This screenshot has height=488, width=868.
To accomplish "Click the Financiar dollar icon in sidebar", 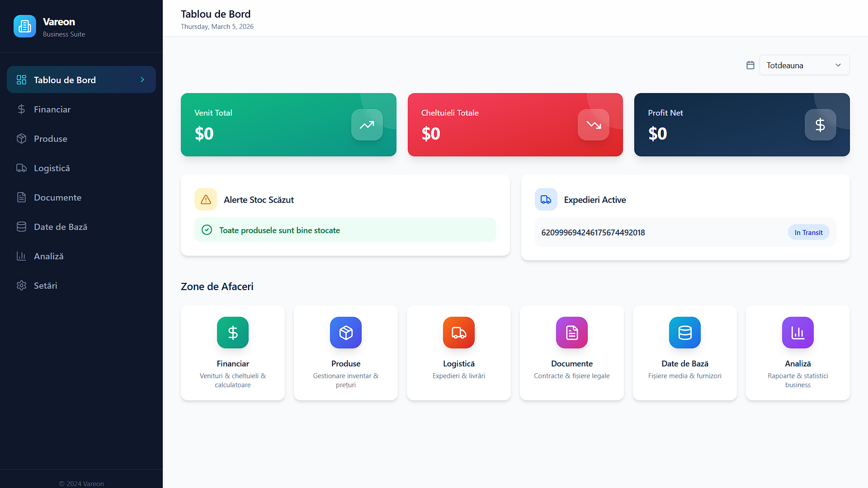I will point(21,109).
